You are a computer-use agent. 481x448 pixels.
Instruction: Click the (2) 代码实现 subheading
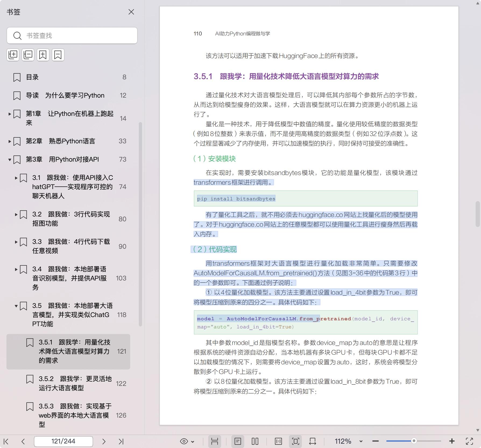click(x=215, y=249)
